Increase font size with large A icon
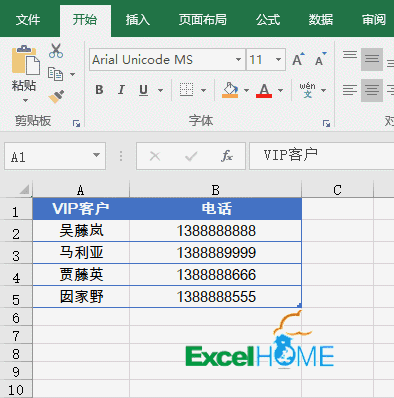The height and width of the screenshot is (398, 394). pyautogui.click(x=298, y=59)
